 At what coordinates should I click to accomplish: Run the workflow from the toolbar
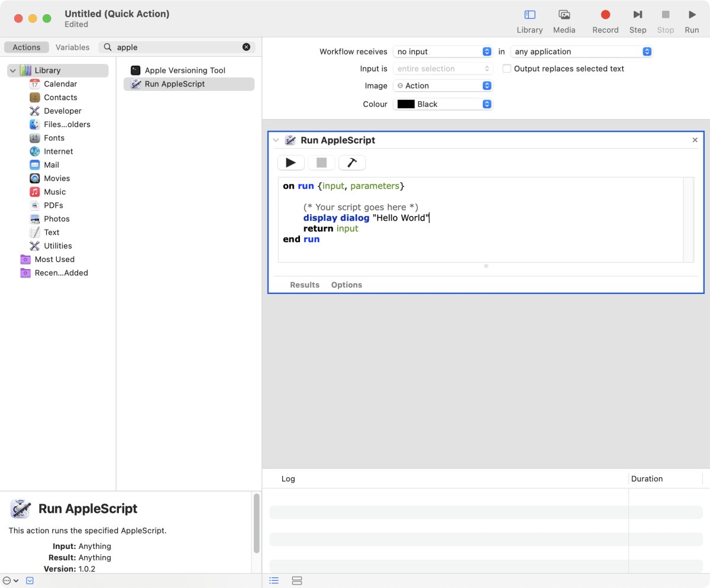[692, 21]
